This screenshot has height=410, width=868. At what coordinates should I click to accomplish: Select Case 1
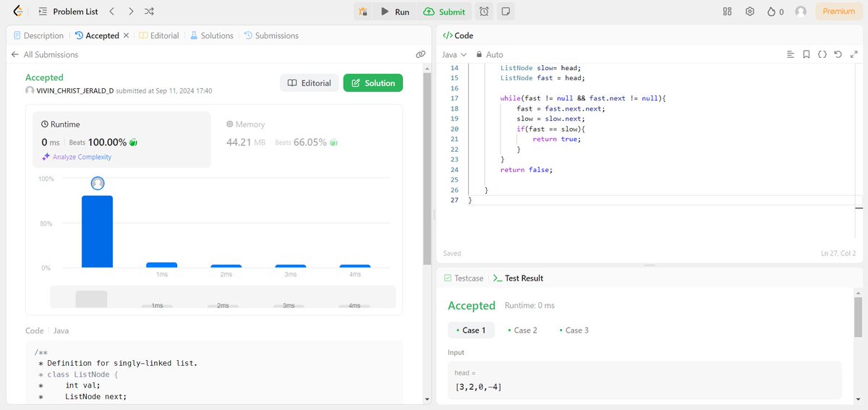coord(472,330)
